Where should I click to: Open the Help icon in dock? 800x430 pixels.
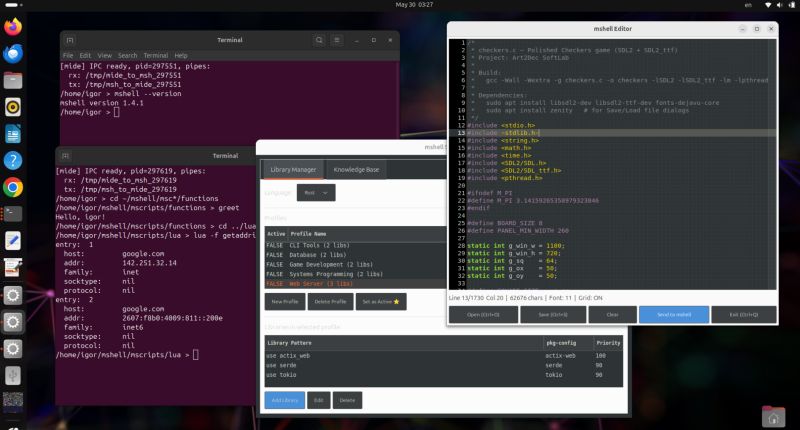tap(13, 161)
